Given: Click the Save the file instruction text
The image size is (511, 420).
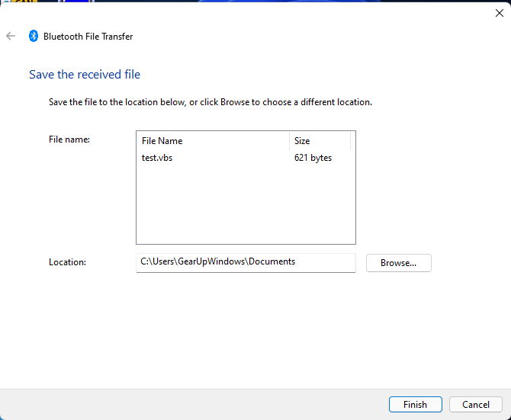Looking at the screenshot, I should pos(211,102).
